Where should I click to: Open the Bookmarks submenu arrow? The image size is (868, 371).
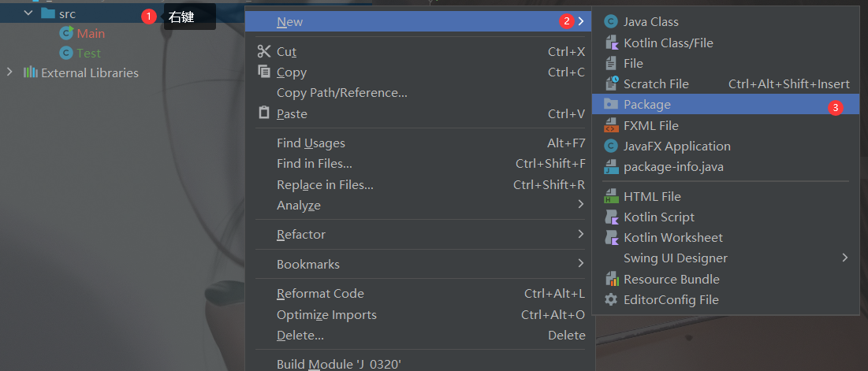(580, 263)
